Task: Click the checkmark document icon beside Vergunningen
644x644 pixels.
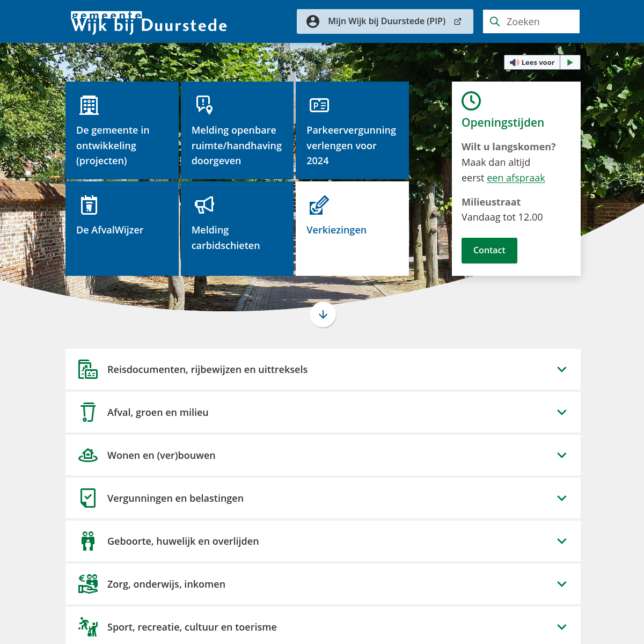Action: tap(88, 498)
